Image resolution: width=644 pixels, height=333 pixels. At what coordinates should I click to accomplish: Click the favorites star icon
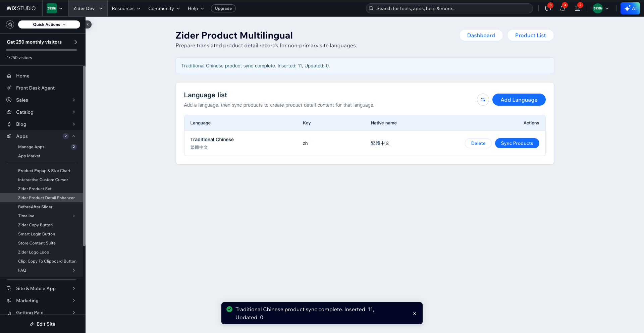pyautogui.click(x=10, y=24)
